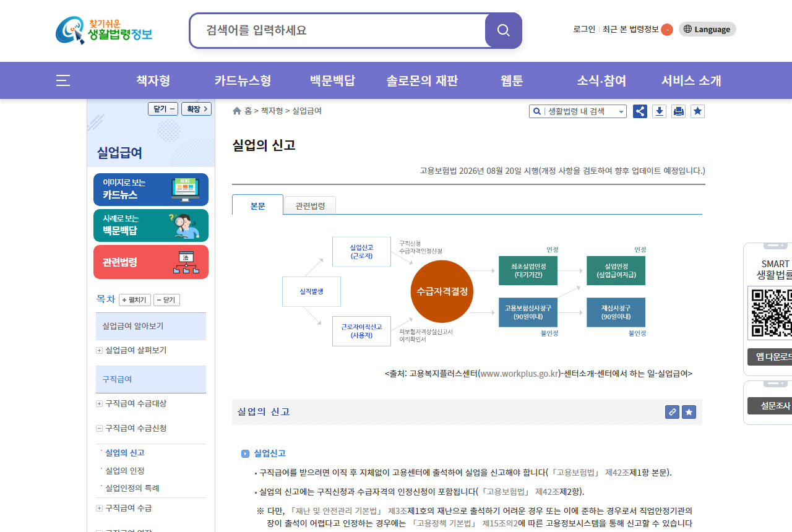Click 제15조의2 link
792x532 pixels.
pyautogui.click(x=501, y=523)
